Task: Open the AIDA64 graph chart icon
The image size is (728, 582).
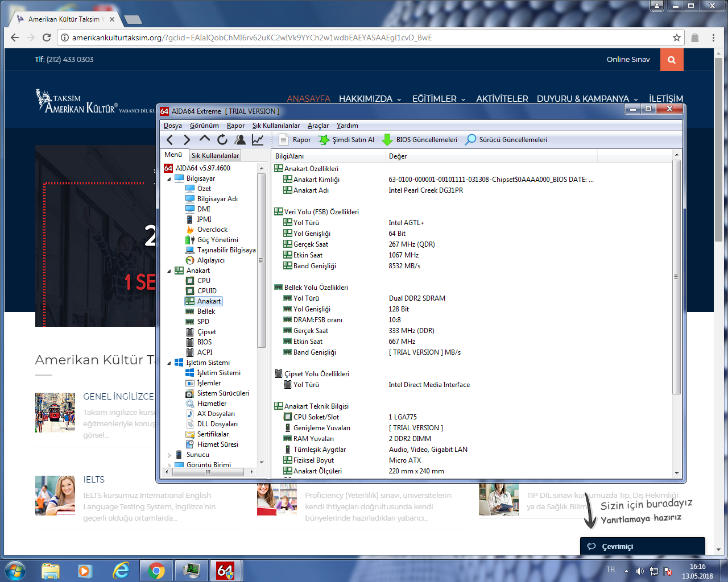Action: (x=258, y=140)
